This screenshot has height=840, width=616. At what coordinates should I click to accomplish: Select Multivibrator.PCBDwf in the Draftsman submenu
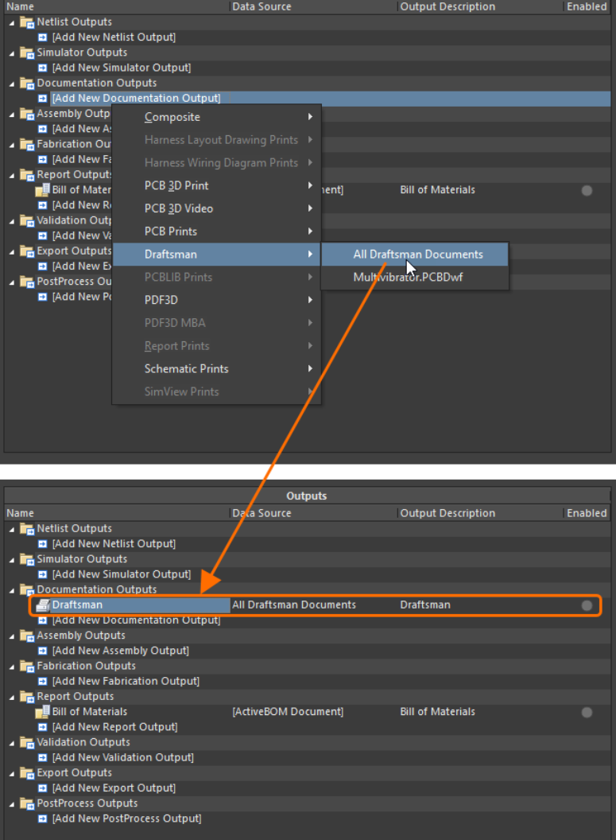pyautogui.click(x=408, y=278)
